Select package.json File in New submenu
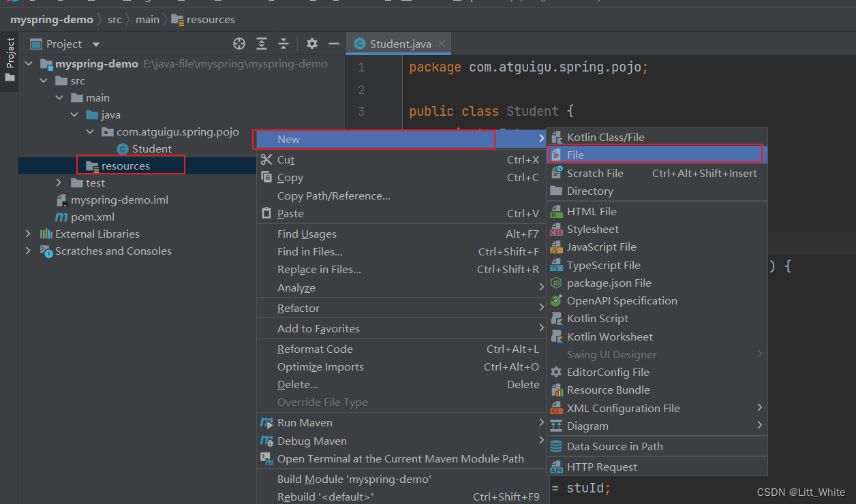856x504 pixels. [x=658, y=283]
